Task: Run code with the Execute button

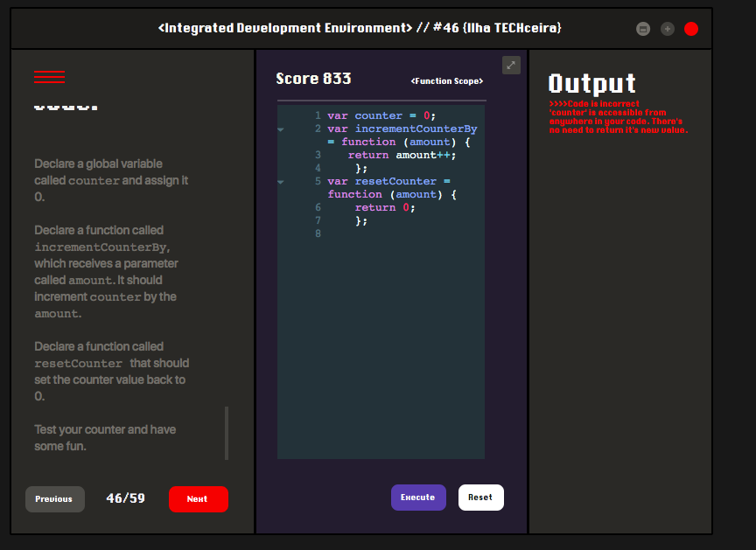Action: 418,497
